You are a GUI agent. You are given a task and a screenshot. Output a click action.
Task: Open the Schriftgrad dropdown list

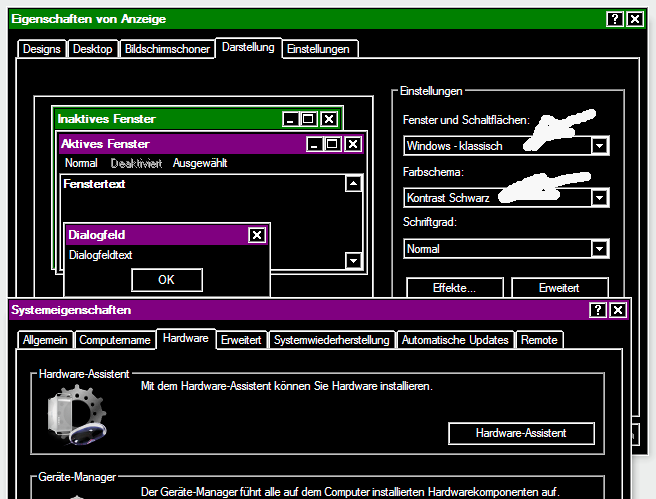[x=600, y=249]
